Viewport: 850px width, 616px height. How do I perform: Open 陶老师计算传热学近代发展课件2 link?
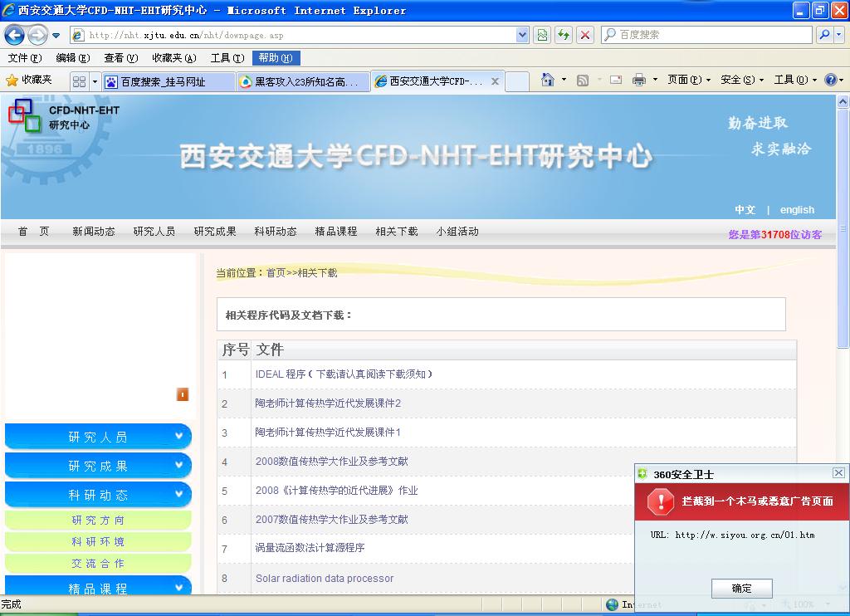328,403
